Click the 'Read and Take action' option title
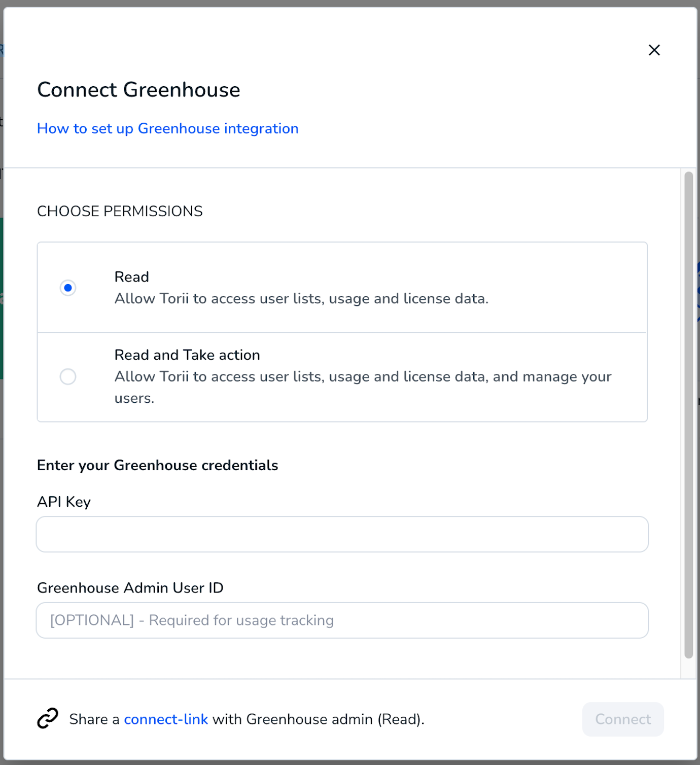Image resolution: width=700 pixels, height=765 pixels. [x=187, y=355]
